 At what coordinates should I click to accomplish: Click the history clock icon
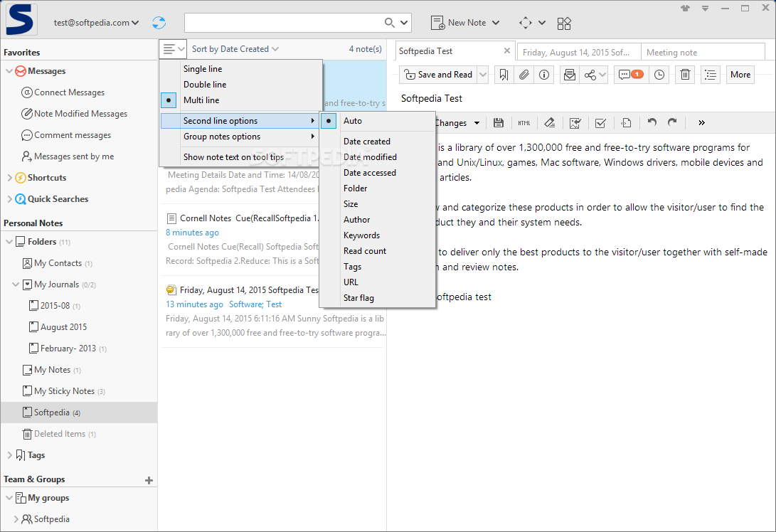coord(659,75)
